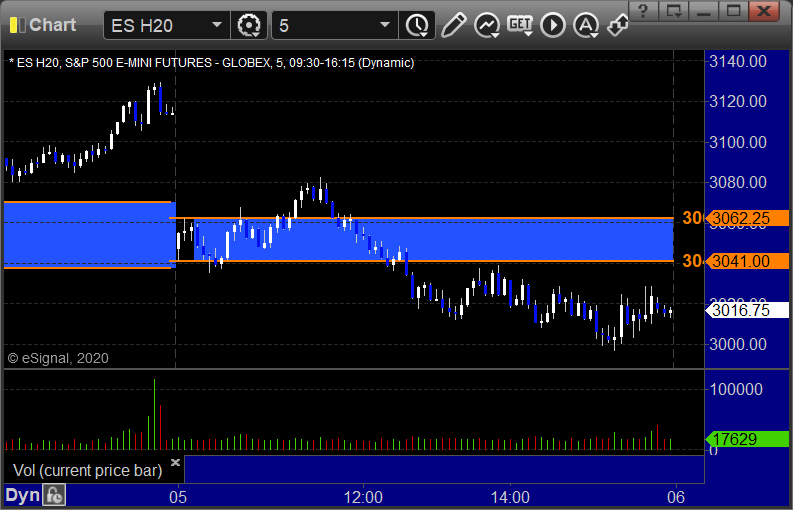
Task: Maximize the chart window
Action: click(x=733, y=10)
